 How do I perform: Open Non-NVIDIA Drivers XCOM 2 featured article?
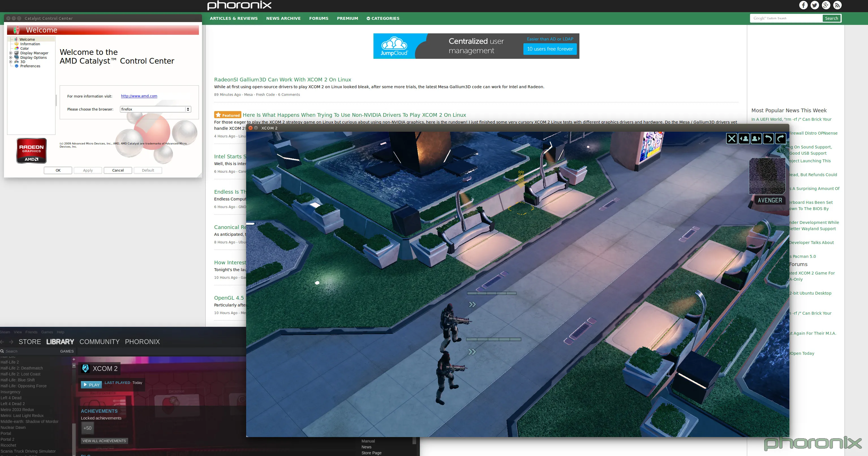coord(354,115)
